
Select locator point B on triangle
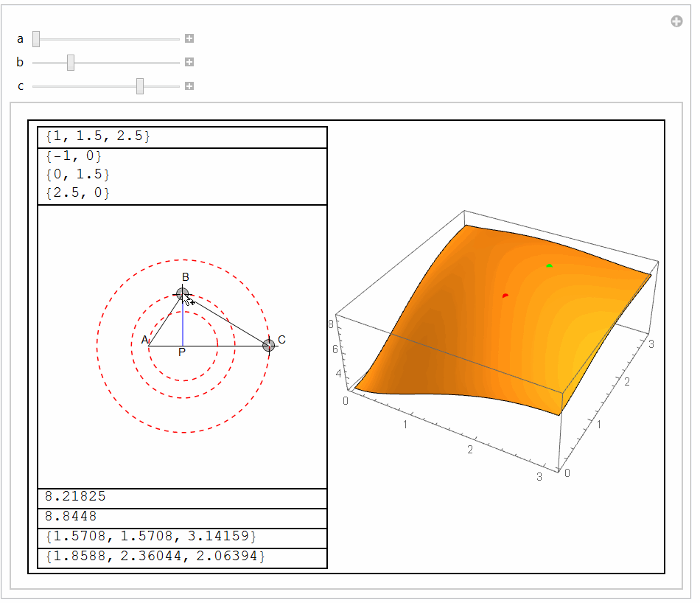(182, 294)
